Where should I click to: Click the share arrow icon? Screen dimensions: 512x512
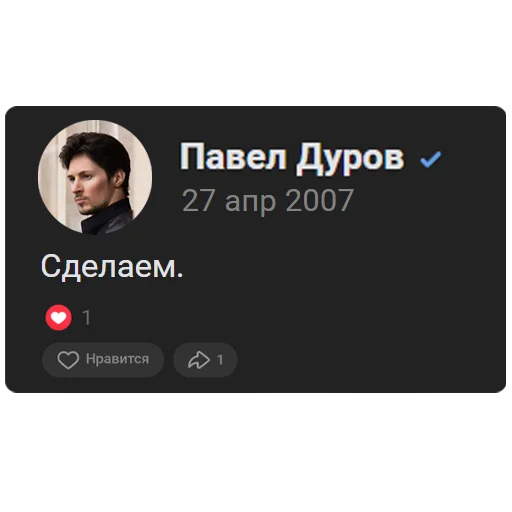tap(199, 360)
